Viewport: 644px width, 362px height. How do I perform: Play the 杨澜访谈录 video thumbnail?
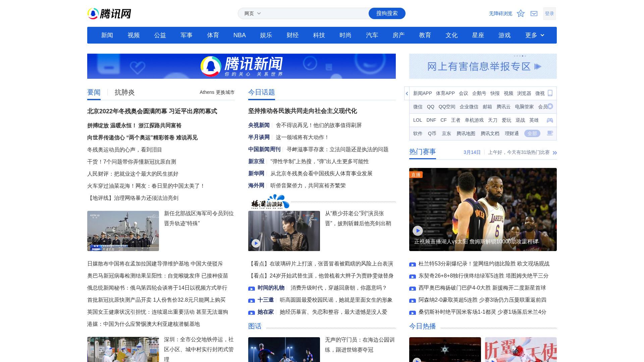point(256,243)
